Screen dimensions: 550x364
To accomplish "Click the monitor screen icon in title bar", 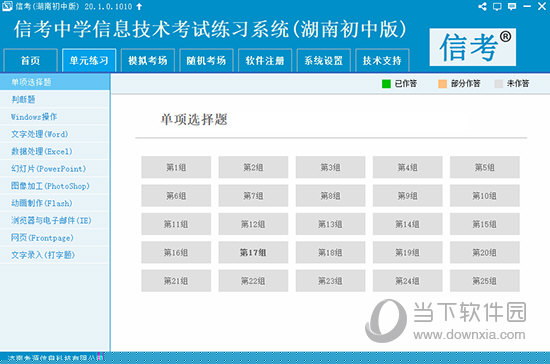I will [497, 6].
